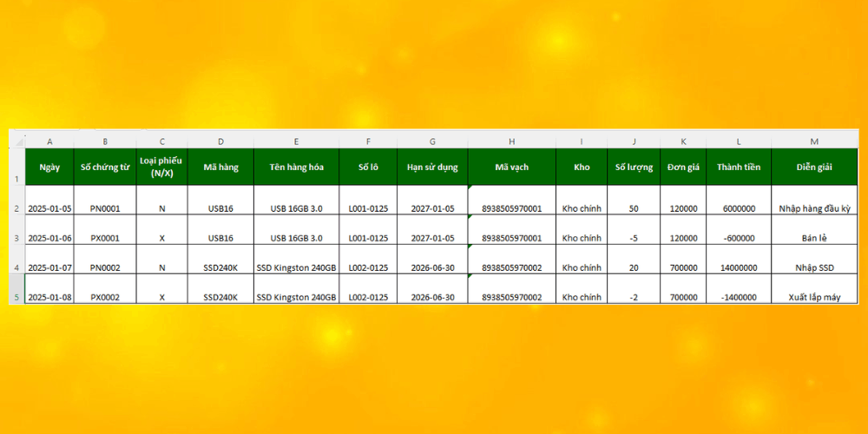
Task: Select the date cell 2025-01-06
Action: (49, 230)
